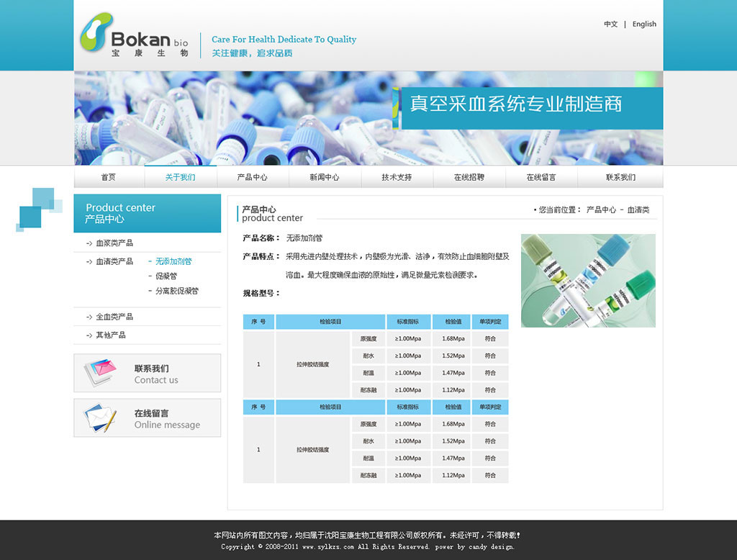The height and width of the screenshot is (560, 737).
Task: Click the Online message mail icon
Action: click(100, 417)
